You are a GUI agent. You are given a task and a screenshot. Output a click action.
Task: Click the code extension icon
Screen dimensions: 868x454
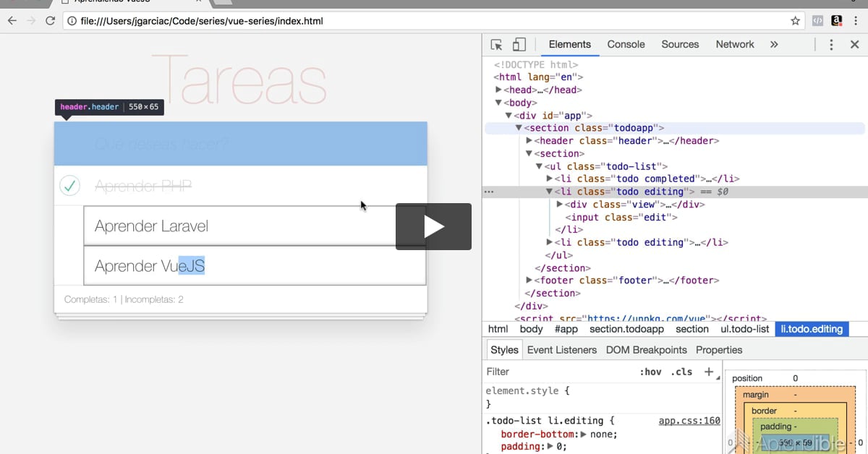pyautogui.click(x=817, y=21)
